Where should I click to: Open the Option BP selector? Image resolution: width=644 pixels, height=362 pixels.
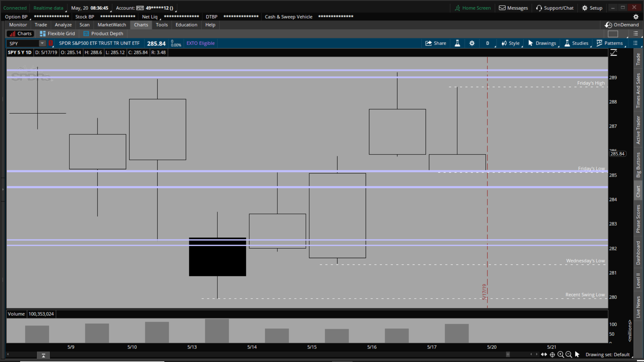click(16, 17)
